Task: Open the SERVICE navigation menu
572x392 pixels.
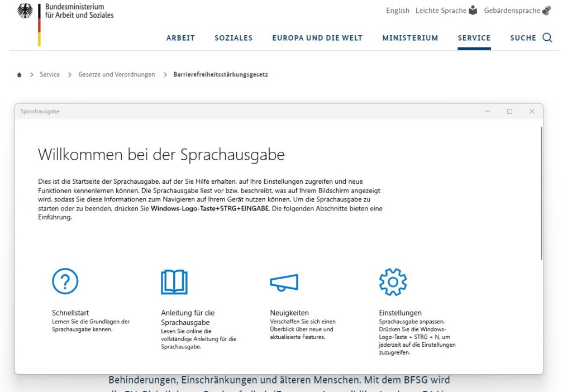Action: point(474,38)
